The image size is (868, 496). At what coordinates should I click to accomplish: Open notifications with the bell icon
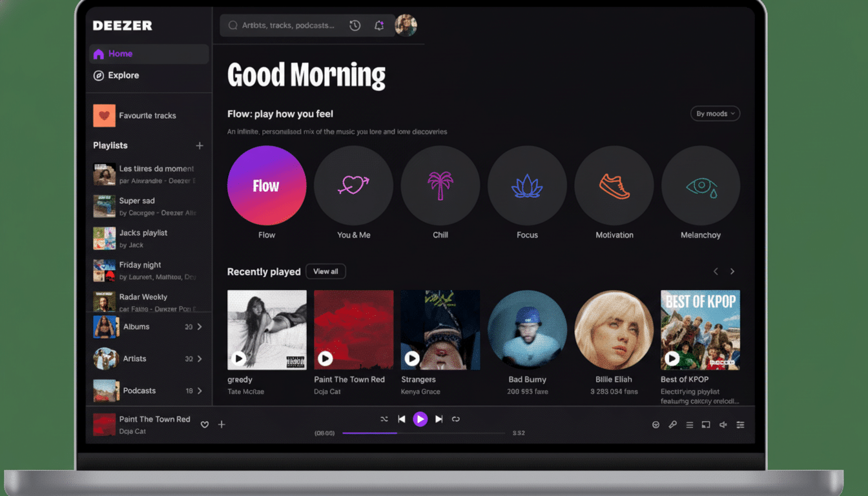379,25
